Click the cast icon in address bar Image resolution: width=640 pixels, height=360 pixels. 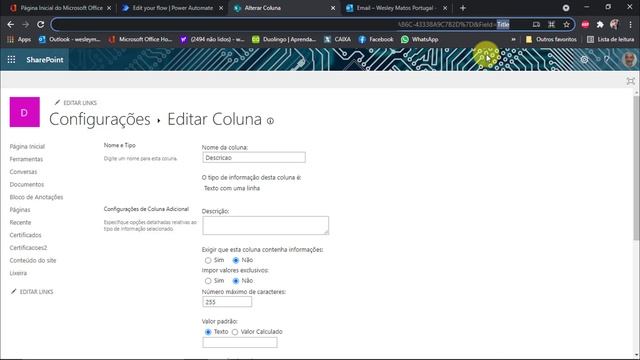pos(536,24)
